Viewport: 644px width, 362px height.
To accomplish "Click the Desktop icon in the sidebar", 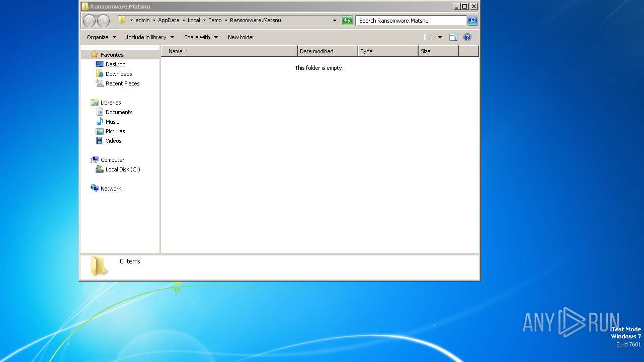I will (100, 64).
